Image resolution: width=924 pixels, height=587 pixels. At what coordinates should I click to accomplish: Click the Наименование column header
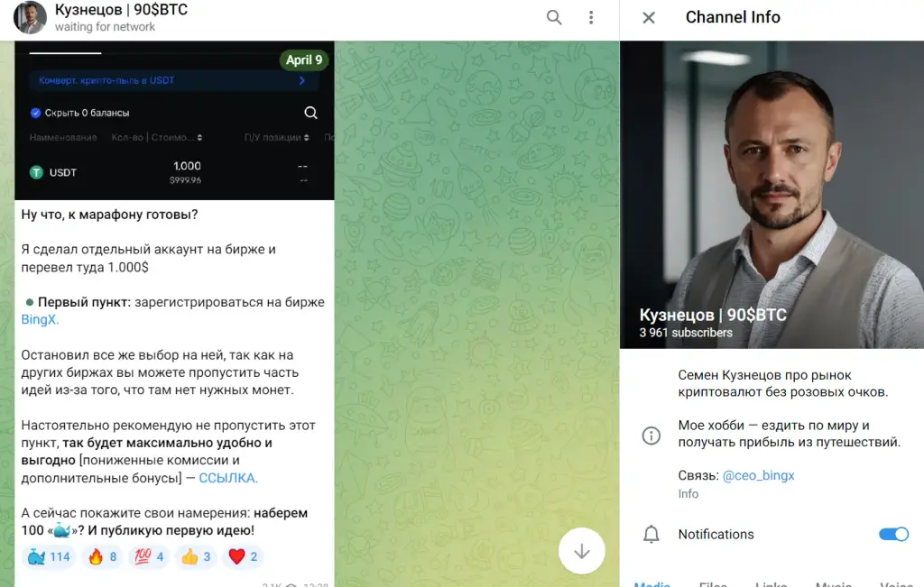tap(63, 137)
